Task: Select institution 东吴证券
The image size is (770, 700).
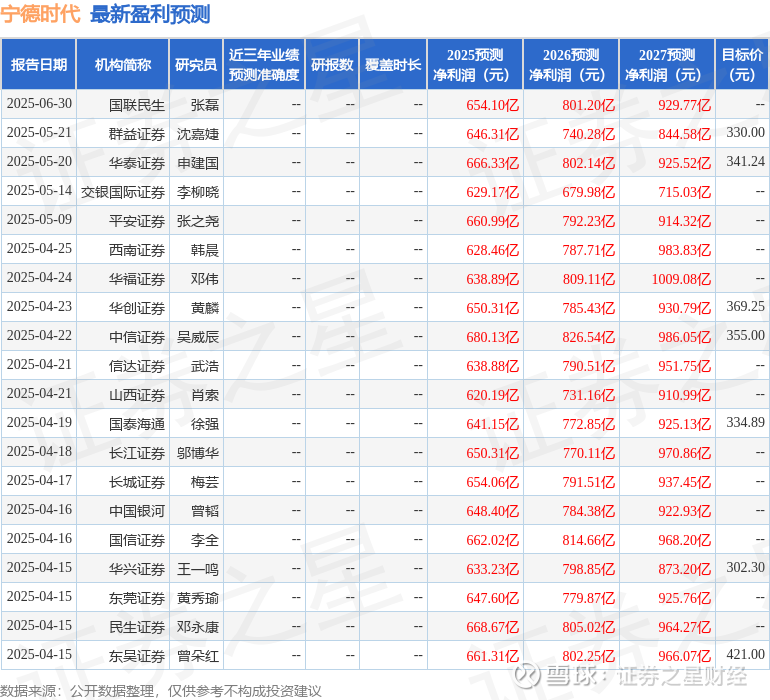Action: [137, 656]
